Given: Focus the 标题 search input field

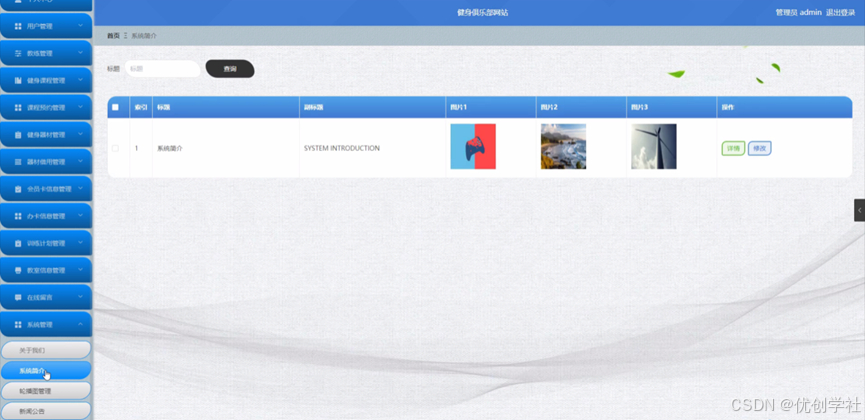Looking at the screenshot, I should pos(162,69).
